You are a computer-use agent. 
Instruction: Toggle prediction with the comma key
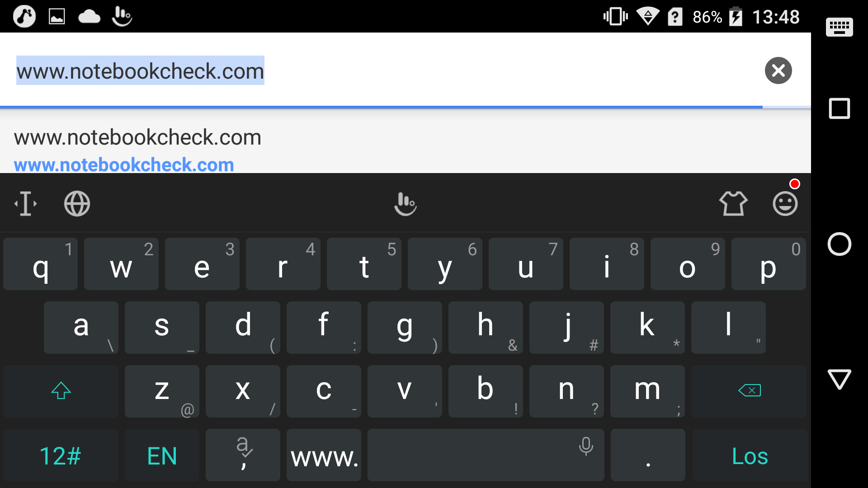(x=243, y=455)
